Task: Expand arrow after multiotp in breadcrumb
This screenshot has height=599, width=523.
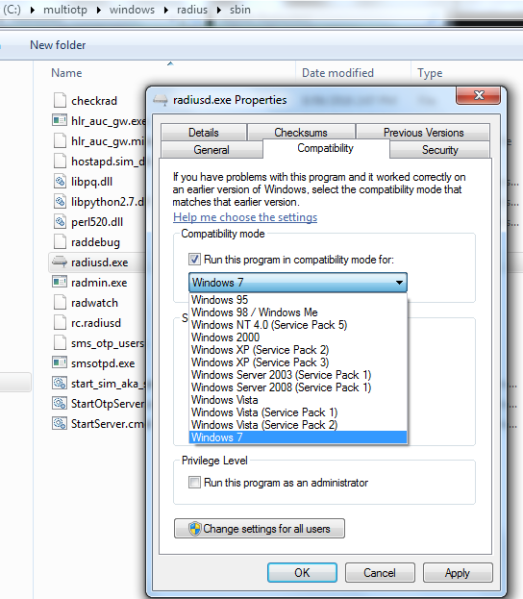Action: pos(99,10)
